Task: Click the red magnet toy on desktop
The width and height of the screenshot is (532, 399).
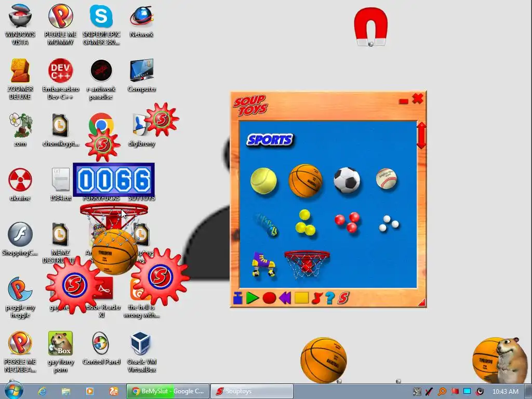Action: (x=370, y=27)
